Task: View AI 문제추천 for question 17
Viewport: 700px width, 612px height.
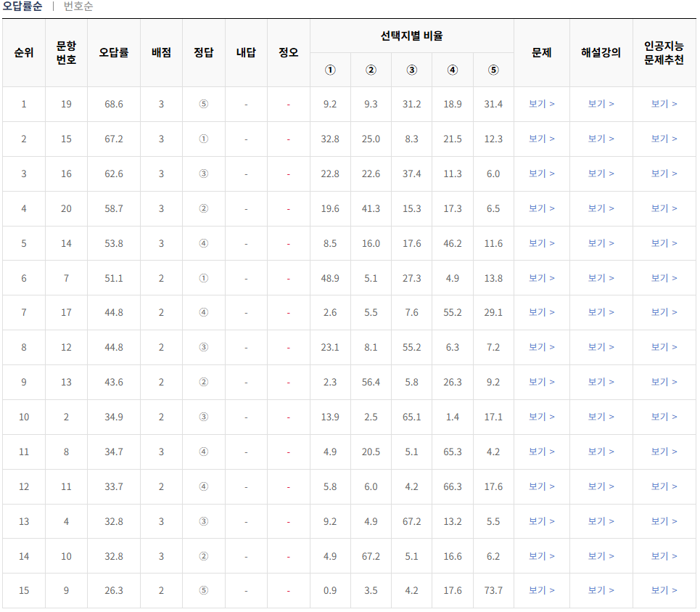Action: point(664,312)
